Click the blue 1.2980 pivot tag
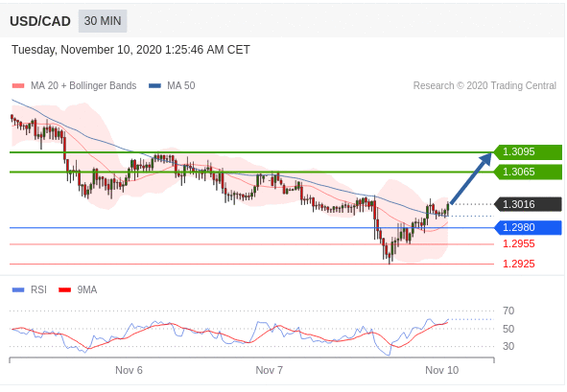Screen dimensions: 567x392 [x=528, y=227]
